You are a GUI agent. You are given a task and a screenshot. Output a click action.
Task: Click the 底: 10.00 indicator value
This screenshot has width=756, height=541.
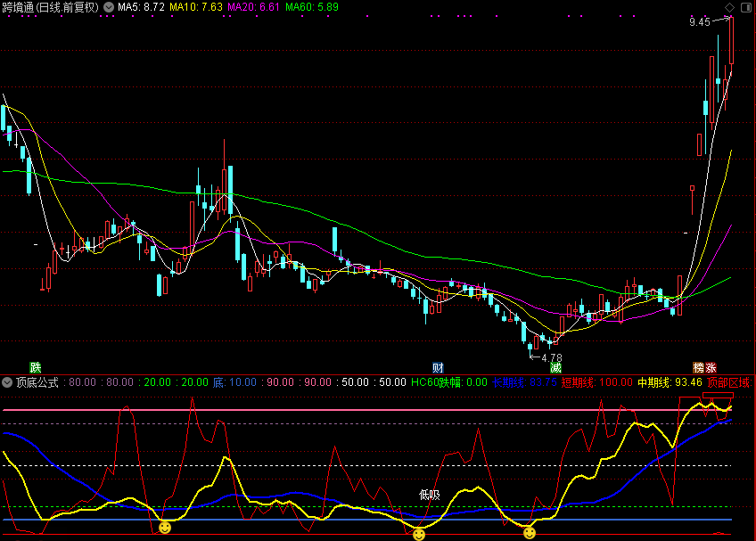click(234, 382)
